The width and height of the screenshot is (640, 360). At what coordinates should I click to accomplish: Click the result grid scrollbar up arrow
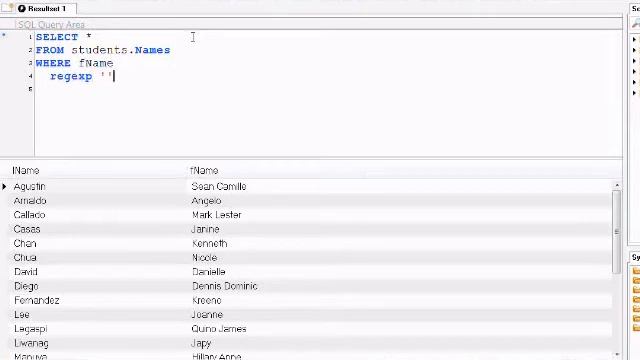click(617, 185)
